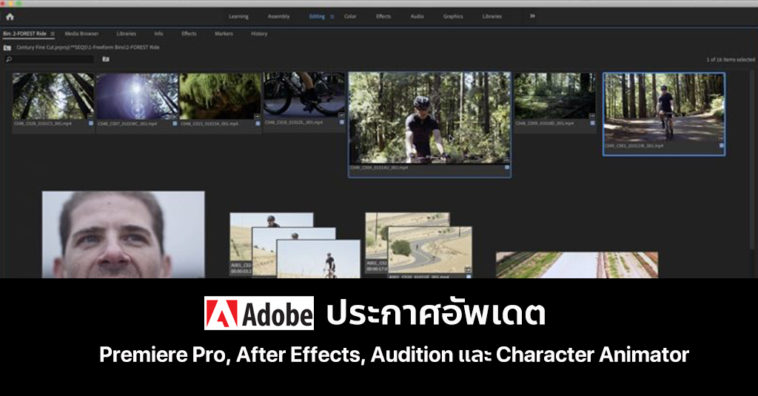Open the History panel tab
This screenshot has height=396, width=758.
tap(259, 34)
